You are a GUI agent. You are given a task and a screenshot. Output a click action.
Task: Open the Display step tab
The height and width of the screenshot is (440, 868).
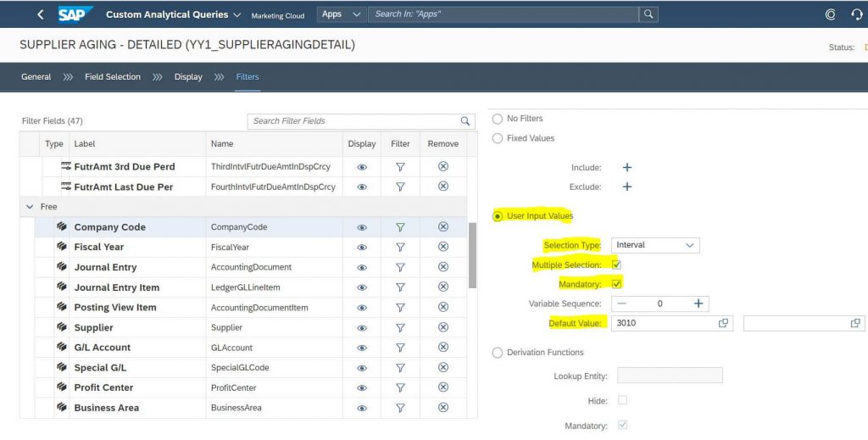click(x=188, y=77)
